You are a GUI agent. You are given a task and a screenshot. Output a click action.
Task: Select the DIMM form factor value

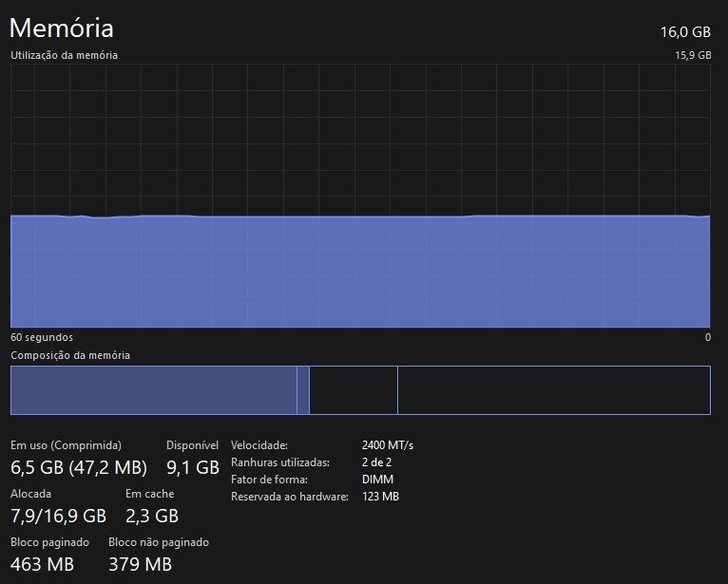(377, 480)
